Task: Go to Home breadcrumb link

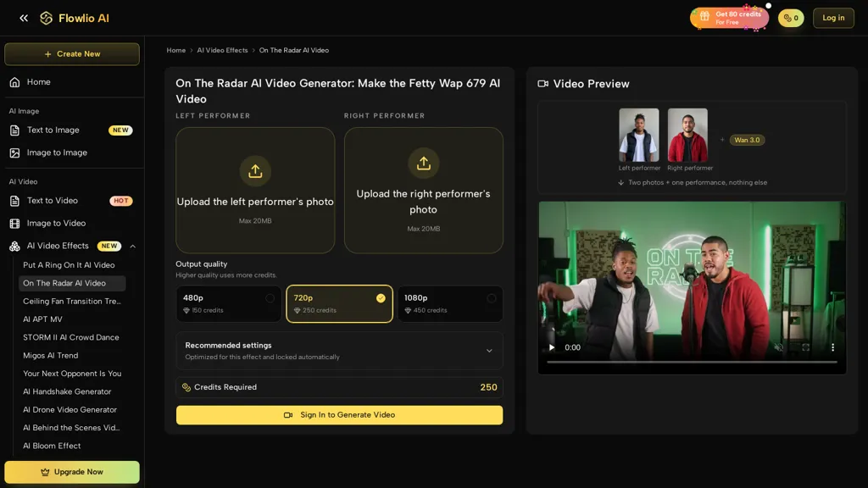Action: coord(176,50)
